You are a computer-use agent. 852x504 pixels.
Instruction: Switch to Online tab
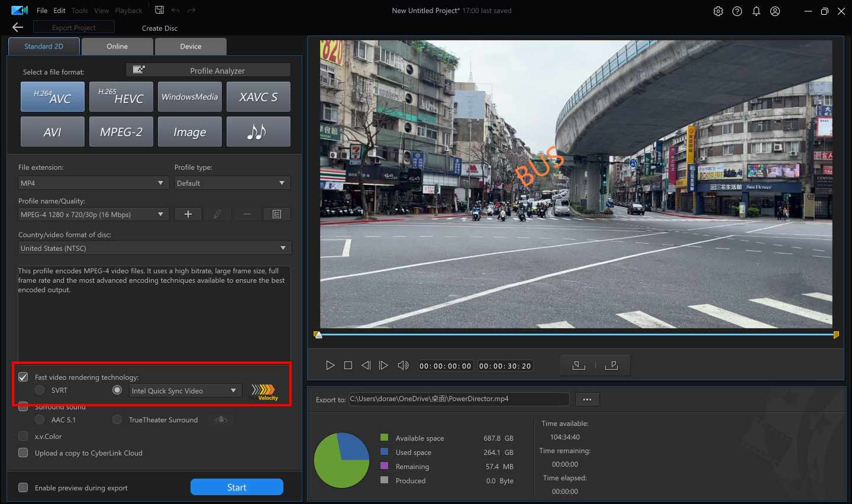coord(117,46)
